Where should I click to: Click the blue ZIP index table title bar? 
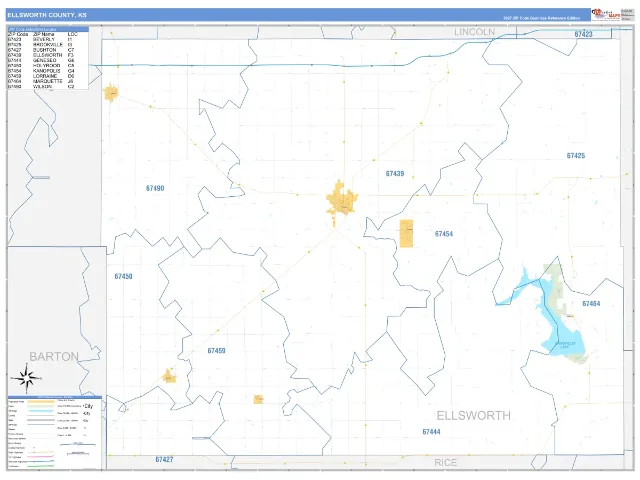(48, 29)
